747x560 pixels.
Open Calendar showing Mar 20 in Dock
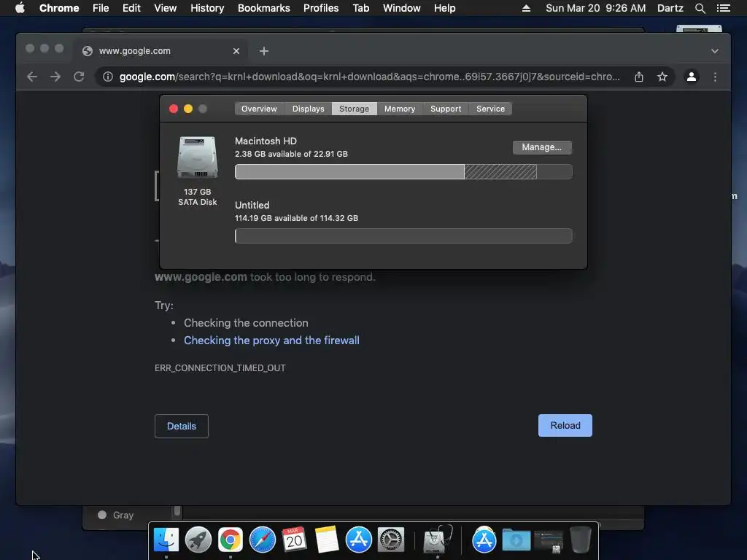point(294,539)
